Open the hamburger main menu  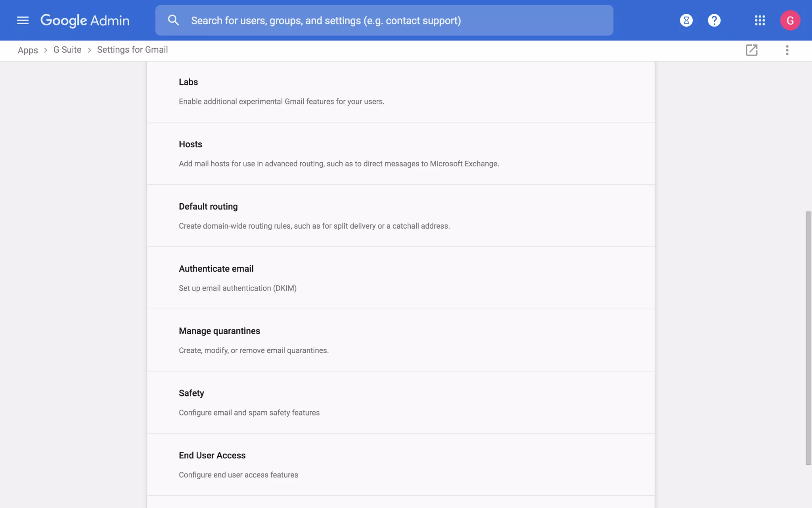23,20
